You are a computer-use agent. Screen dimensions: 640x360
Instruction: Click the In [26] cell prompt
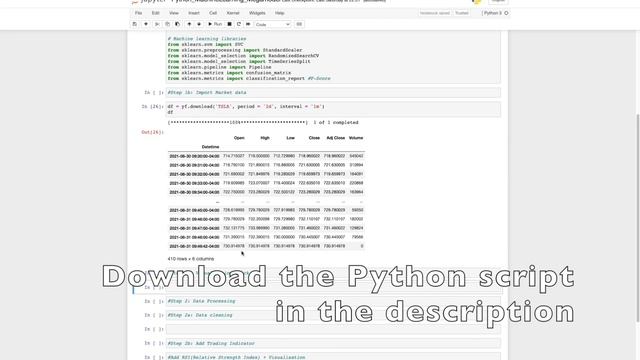(152, 107)
